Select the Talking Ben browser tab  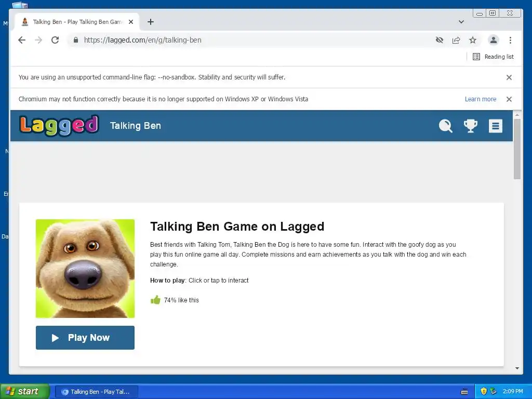(x=77, y=22)
